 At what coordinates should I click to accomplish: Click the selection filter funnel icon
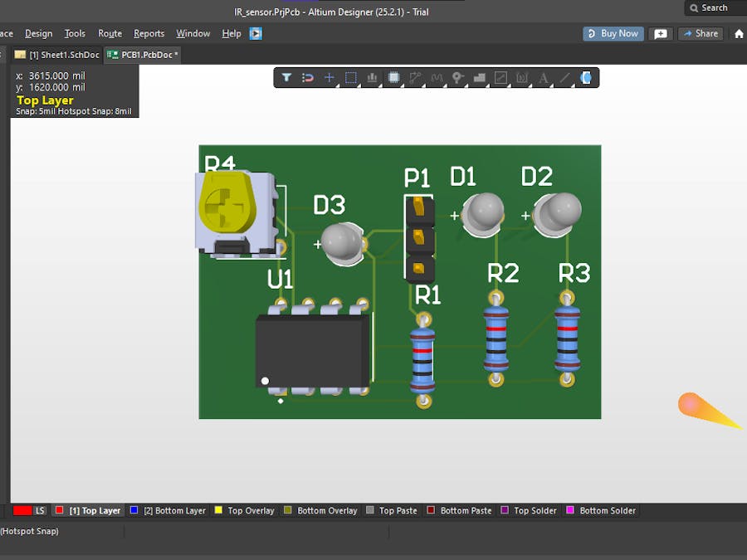(286, 78)
